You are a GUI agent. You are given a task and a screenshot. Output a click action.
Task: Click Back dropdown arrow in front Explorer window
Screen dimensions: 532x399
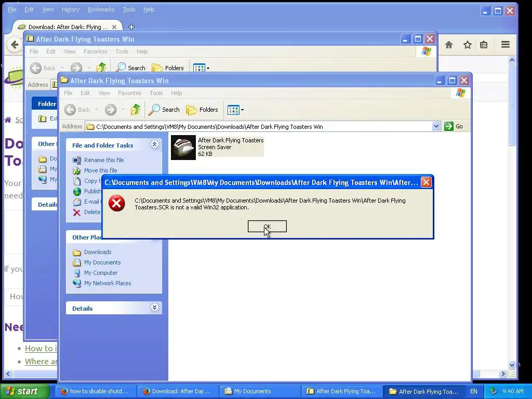[96, 110]
